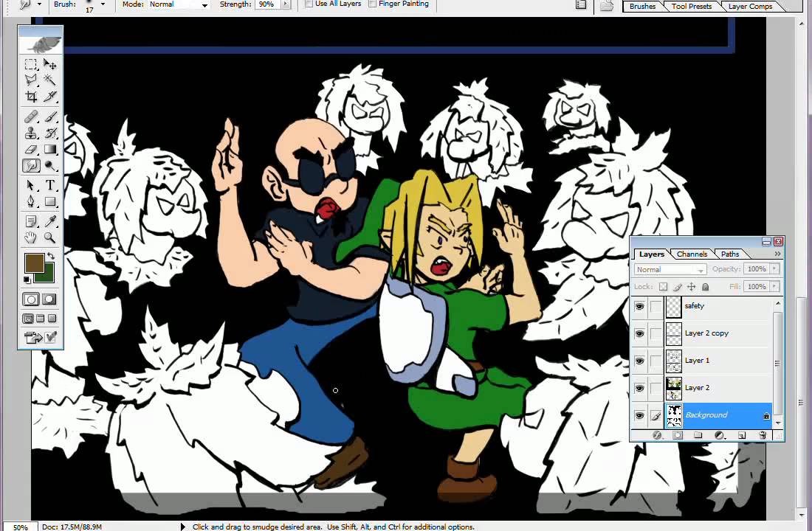Hide the Layer 2 copy layer

639,333
